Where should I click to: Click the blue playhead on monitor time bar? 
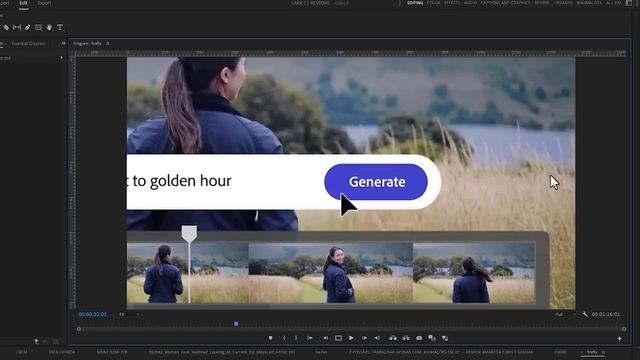pos(236,324)
